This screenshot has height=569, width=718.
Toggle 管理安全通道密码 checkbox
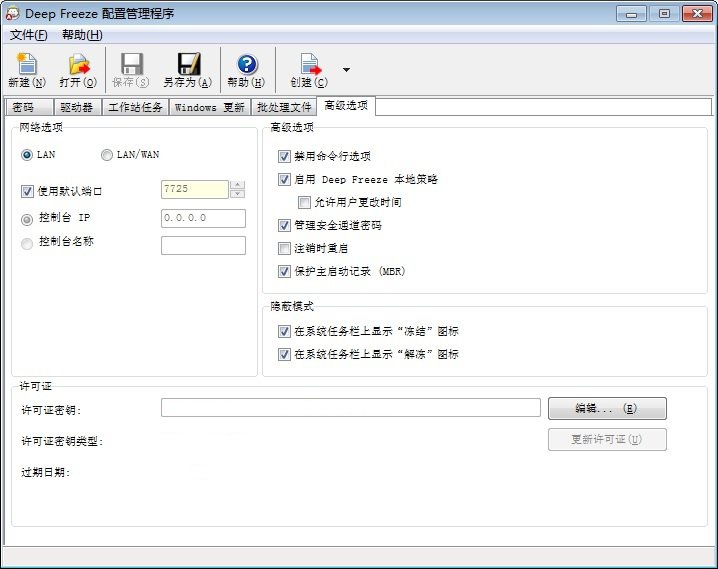284,225
